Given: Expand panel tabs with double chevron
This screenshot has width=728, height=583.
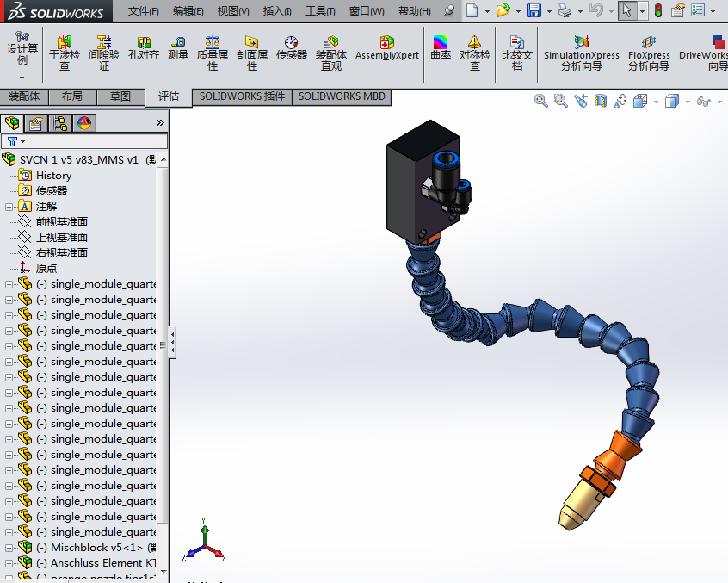Looking at the screenshot, I should tap(160, 122).
